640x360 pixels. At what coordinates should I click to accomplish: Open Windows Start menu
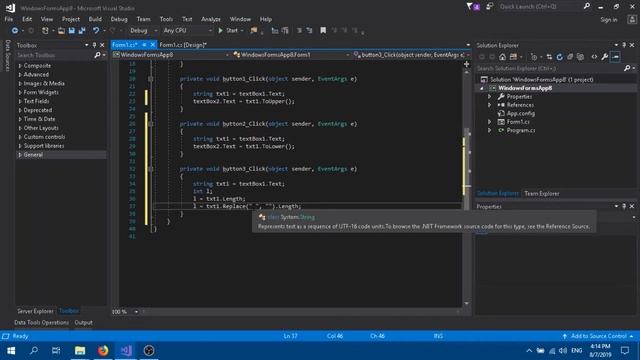11,351
